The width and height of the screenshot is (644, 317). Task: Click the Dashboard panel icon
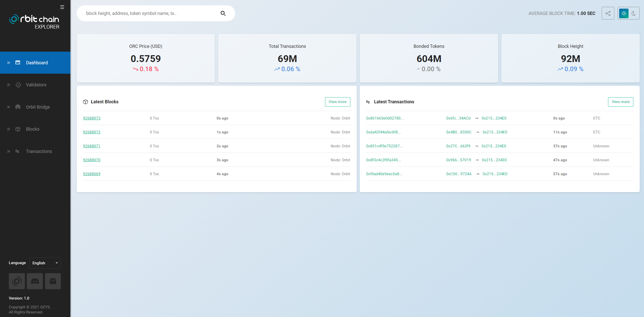(x=18, y=63)
